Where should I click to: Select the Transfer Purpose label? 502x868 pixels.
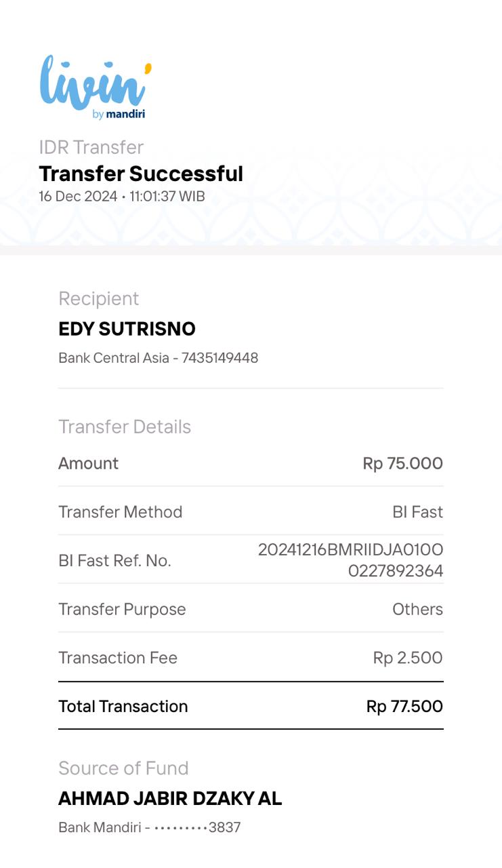click(122, 609)
